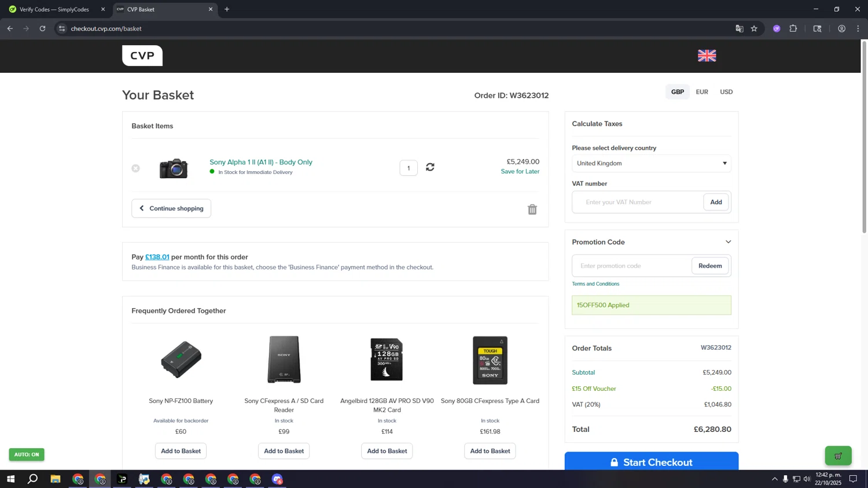Click Add button for VAT number
Image resolution: width=868 pixels, height=488 pixels.
point(716,202)
